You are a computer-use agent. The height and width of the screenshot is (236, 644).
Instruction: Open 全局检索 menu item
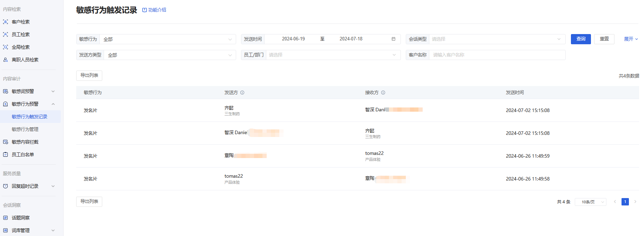point(21,47)
